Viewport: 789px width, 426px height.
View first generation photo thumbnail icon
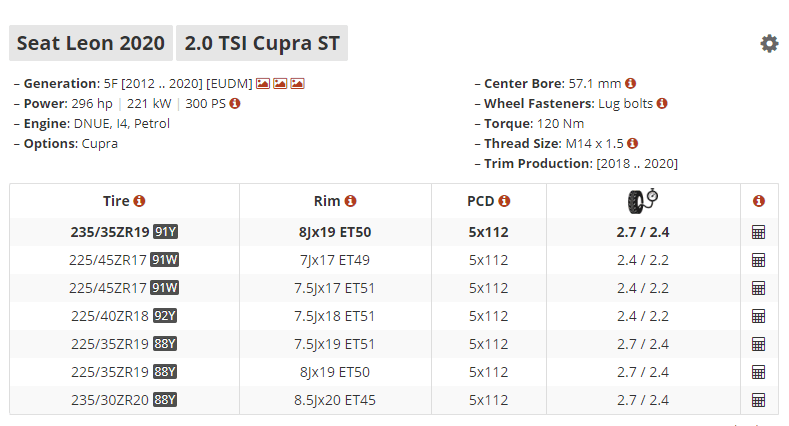pyautogui.click(x=263, y=83)
